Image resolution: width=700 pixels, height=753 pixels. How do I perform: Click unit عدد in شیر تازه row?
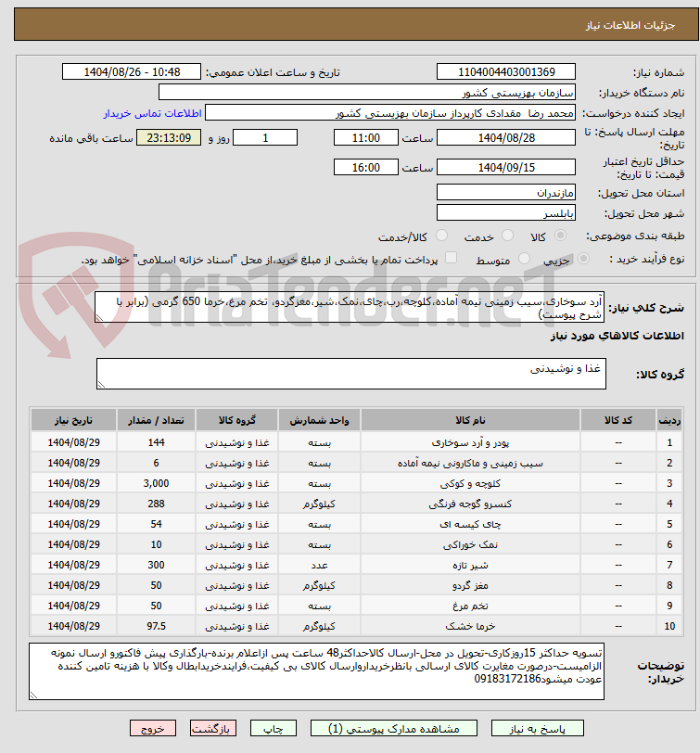point(319,566)
